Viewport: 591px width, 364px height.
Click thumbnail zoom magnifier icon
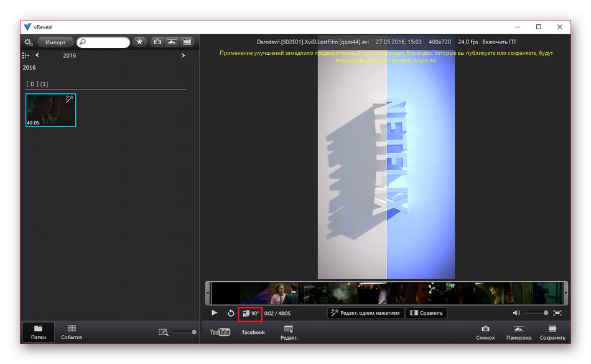click(163, 332)
